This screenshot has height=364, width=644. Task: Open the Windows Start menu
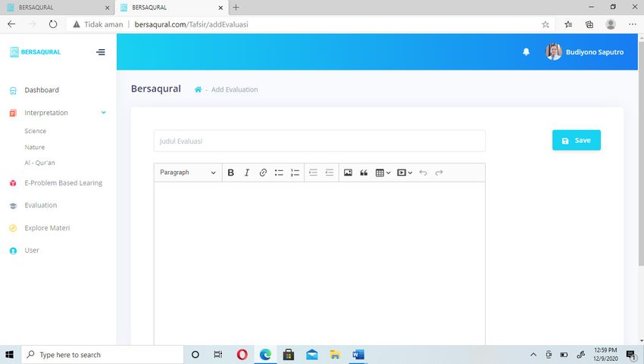coord(9,355)
